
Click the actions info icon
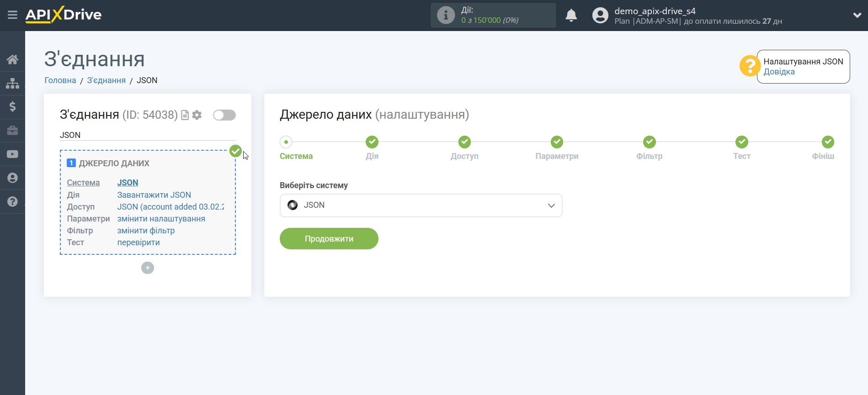click(x=446, y=15)
